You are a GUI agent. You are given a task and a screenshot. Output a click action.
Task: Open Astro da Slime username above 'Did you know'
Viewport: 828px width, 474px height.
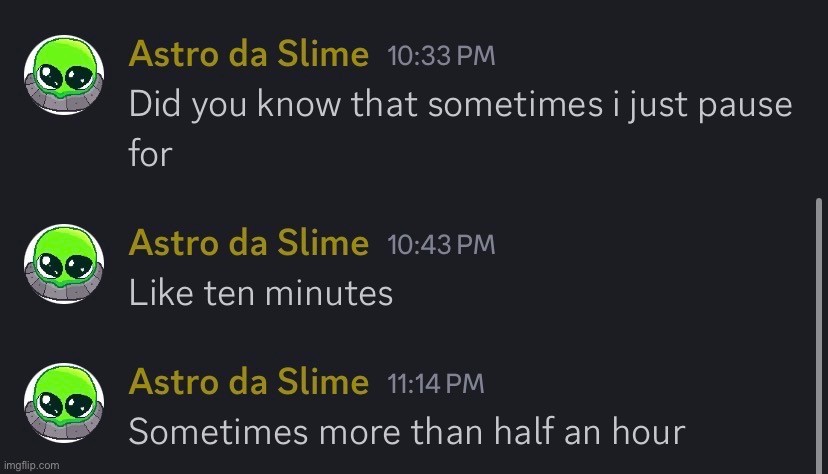tap(248, 55)
